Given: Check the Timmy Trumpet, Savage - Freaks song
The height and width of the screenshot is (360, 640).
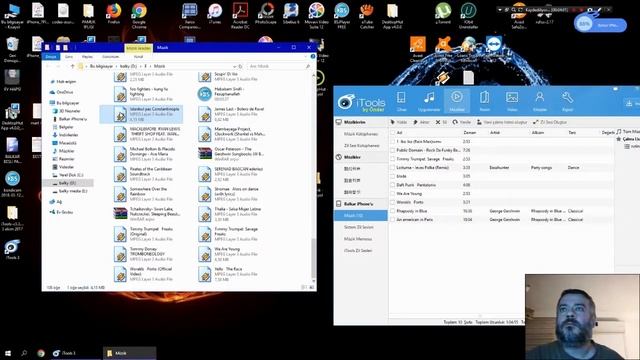Looking at the screenshot, I should (x=393, y=159).
